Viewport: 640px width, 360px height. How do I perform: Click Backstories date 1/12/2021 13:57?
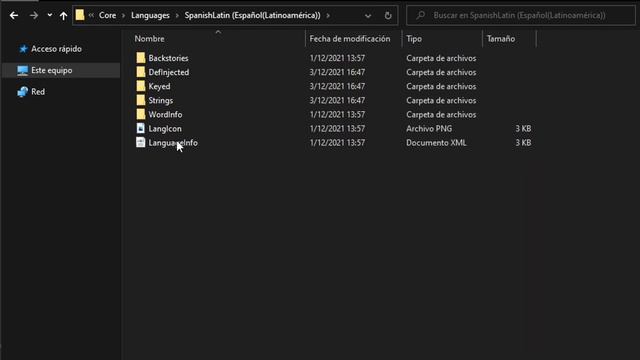(x=337, y=58)
